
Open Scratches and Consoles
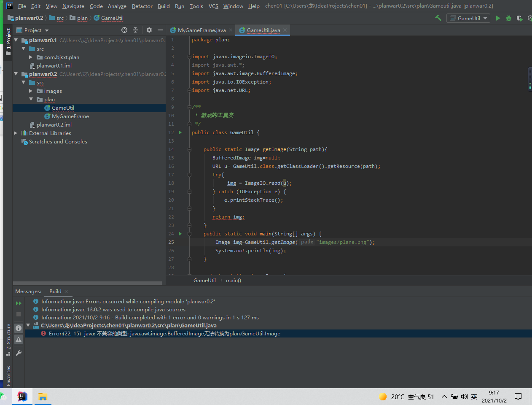point(58,141)
